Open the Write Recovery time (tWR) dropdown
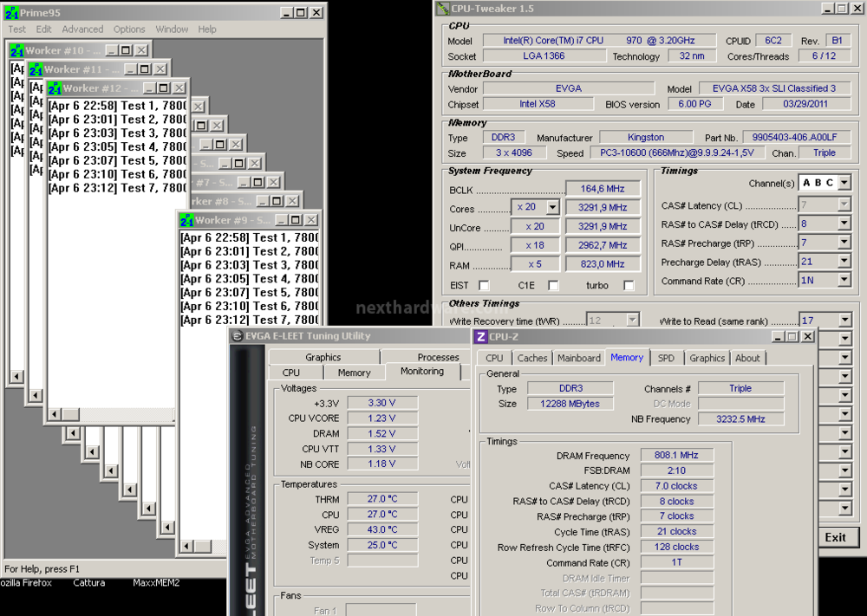Viewport: 867px width, 616px height. (x=632, y=321)
